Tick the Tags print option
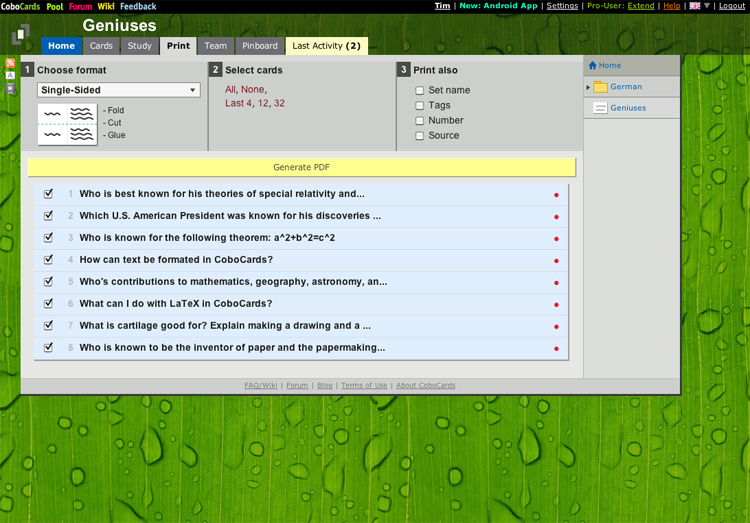The image size is (750, 523). (420, 106)
